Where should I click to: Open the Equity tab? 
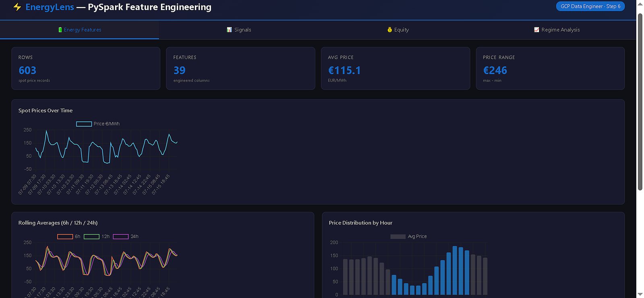(398, 30)
